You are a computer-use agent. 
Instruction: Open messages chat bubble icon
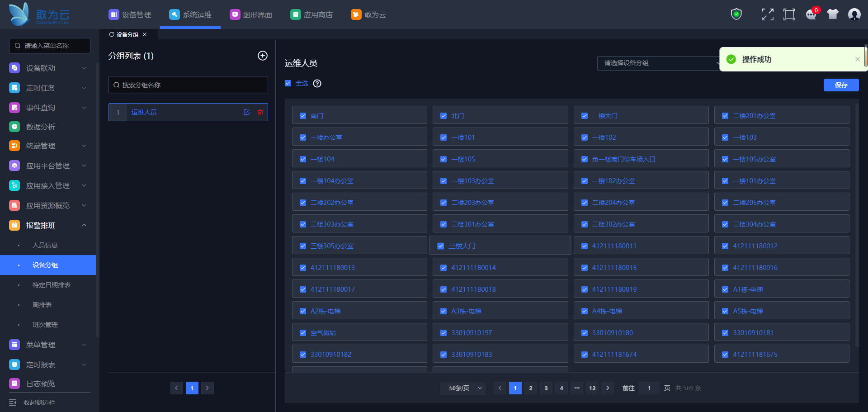(811, 14)
